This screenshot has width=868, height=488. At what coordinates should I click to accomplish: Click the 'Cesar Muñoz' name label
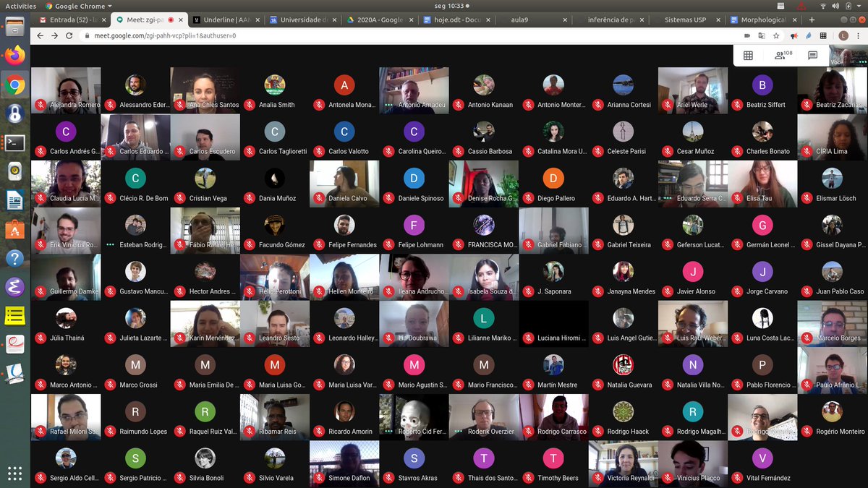[x=695, y=152]
